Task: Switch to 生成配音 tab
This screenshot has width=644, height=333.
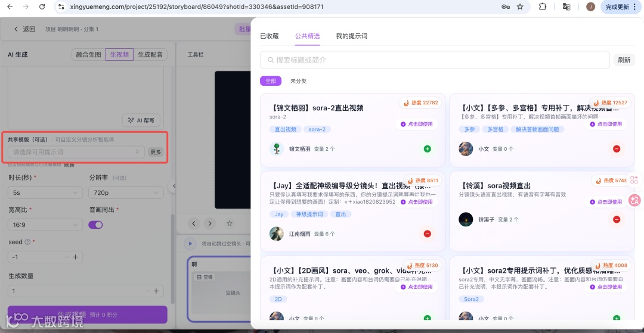Action: [150, 55]
